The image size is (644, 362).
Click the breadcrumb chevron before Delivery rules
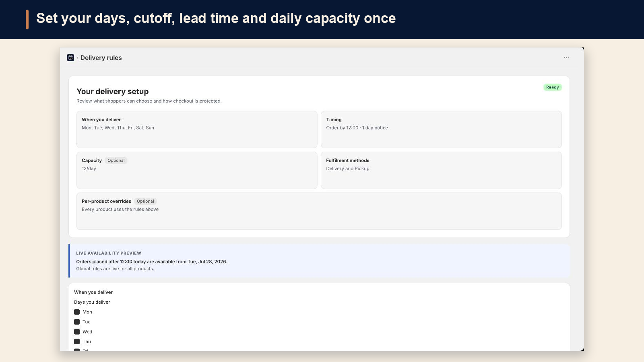77,58
